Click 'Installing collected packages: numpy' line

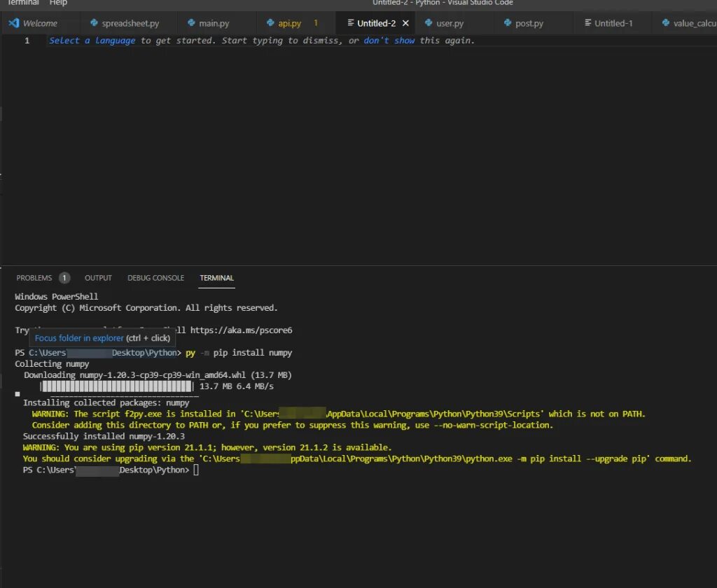106,402
